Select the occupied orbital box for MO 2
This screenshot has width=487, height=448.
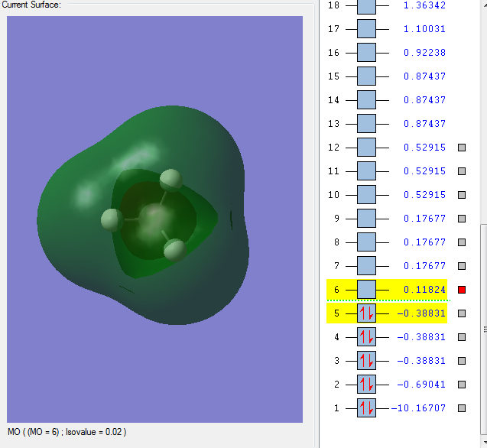click(366, 385)
